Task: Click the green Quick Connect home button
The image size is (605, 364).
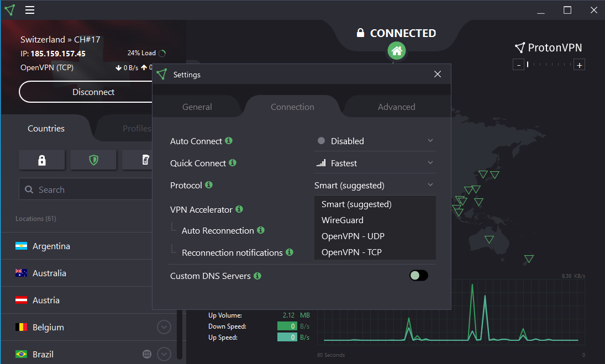Action: (396, 50)
